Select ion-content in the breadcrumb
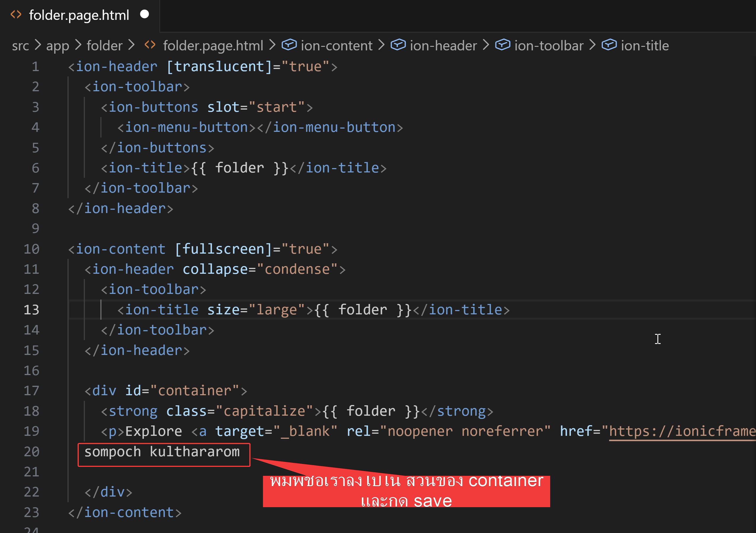Viewport: 756px width, 533px height. [x=336, y=45]
